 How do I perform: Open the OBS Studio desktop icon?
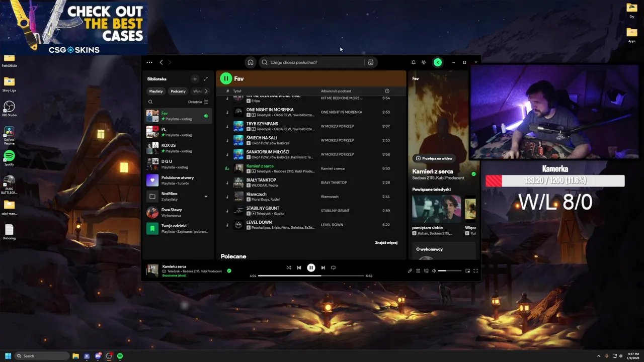pos(9,109)
